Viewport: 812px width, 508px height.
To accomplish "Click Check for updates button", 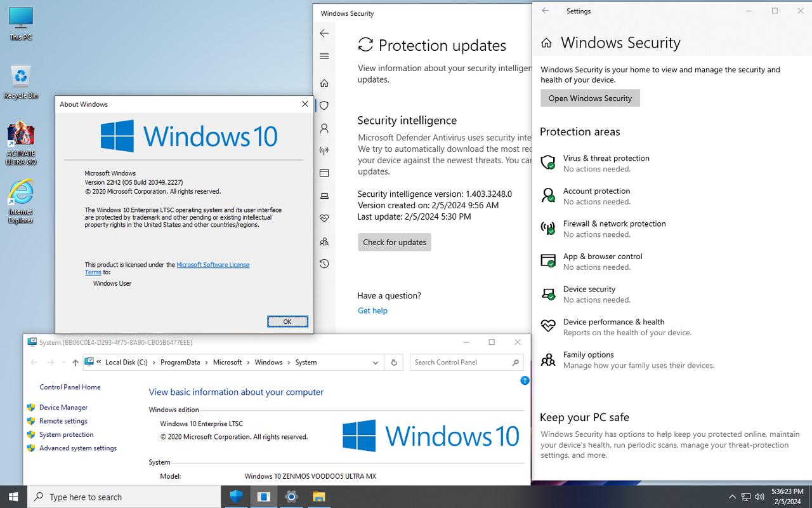I will tap(395, 242).
